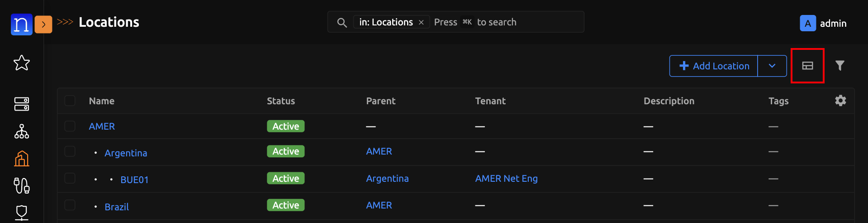This screenshot has height=223, width=868.
Task: Open the filter funnel icon
Action: tap(840, 66)
